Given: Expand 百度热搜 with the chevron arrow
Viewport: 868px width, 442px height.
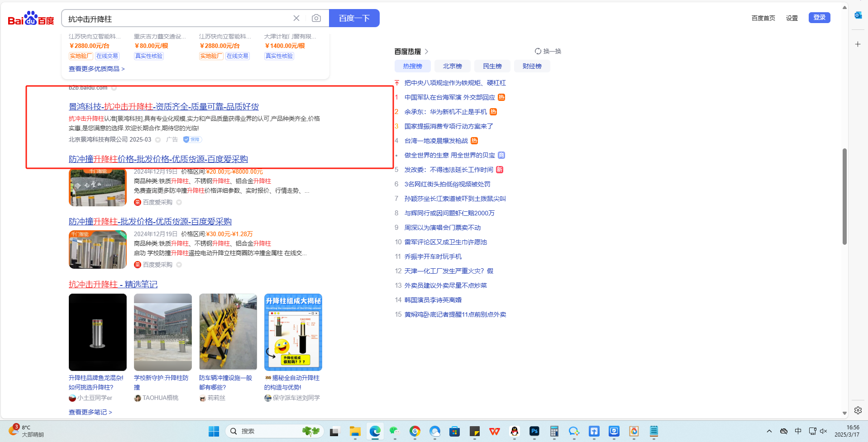Looking at the screenshot, I should [426, 52].
